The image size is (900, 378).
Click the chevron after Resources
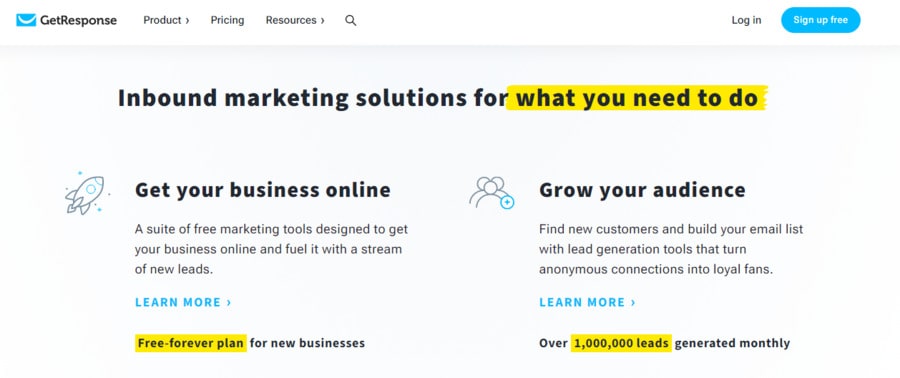coord(322,21)
